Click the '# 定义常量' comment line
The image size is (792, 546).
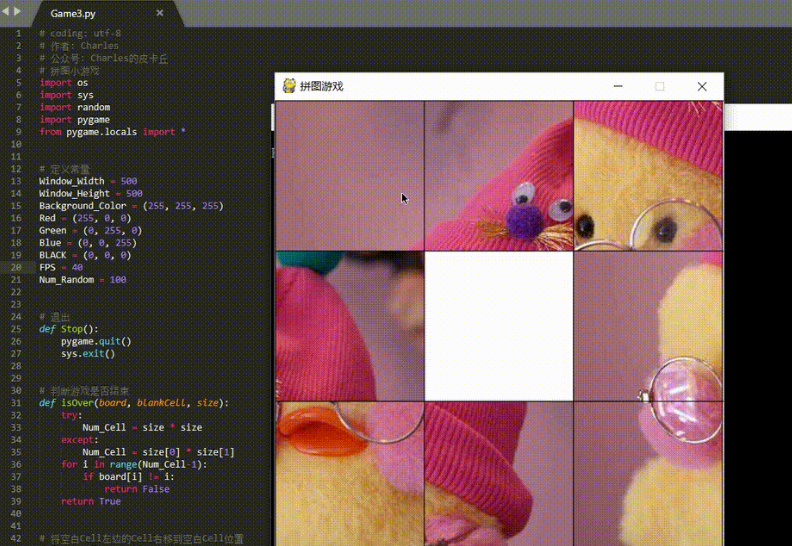tap(64, 169)
